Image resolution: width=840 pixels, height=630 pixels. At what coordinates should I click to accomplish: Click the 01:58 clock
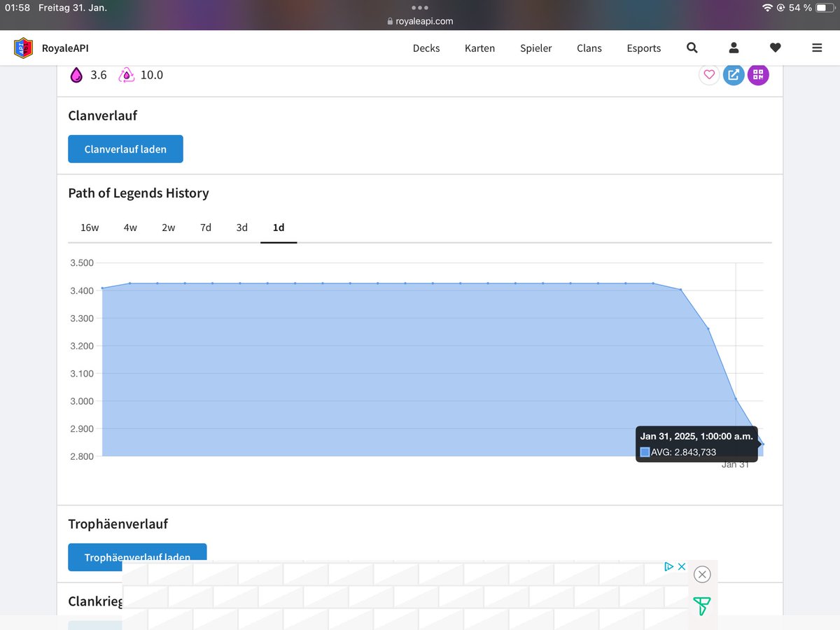pos(17,8)
